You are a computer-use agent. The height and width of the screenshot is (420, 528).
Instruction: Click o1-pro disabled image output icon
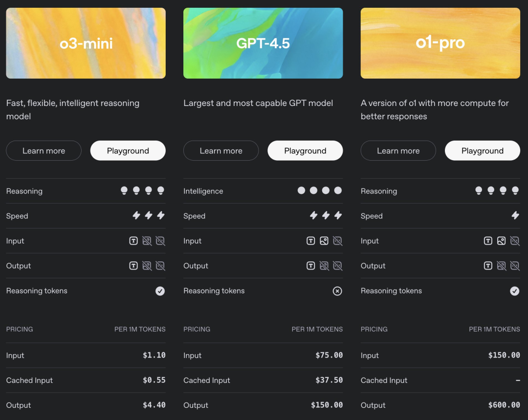(x=502, y=266)
